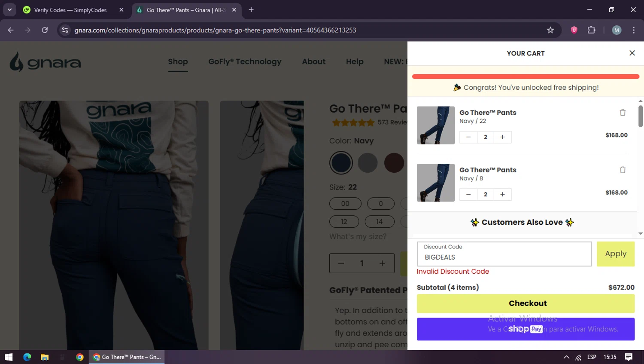Screen dimensions: 644x364
Task: Open the pinned Chrome taskbar icon
Action: pyautogui.click(x=80, y=357)
